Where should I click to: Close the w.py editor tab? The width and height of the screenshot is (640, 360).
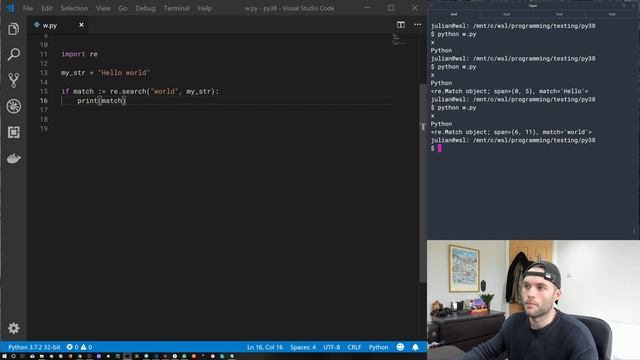[x=81, y=25]
